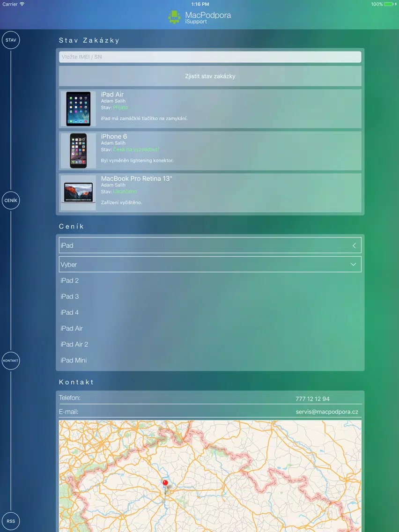Tap the Zjistit stav zakázky button
This screenshot has width=399, height=532.
[210, 76]
